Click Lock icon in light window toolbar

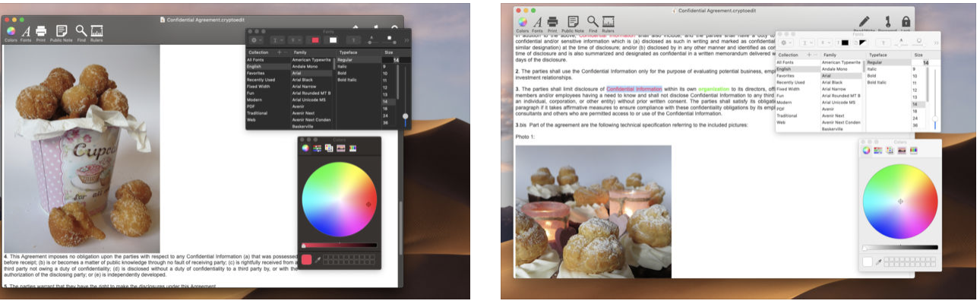(x=906, y=21)
